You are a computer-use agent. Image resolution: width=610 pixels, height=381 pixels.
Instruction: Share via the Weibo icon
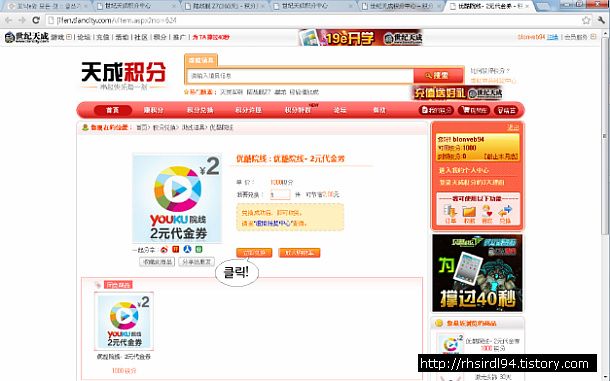164,249
